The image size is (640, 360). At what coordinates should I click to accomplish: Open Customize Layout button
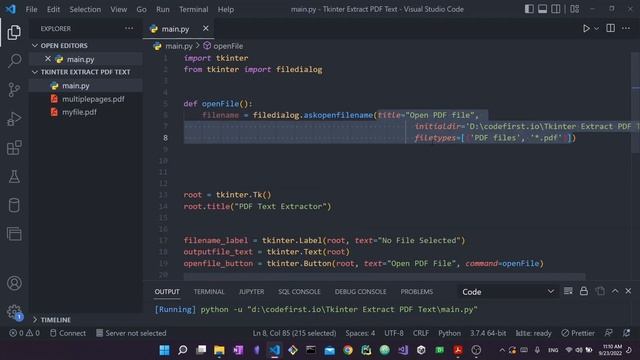[575, 9]
